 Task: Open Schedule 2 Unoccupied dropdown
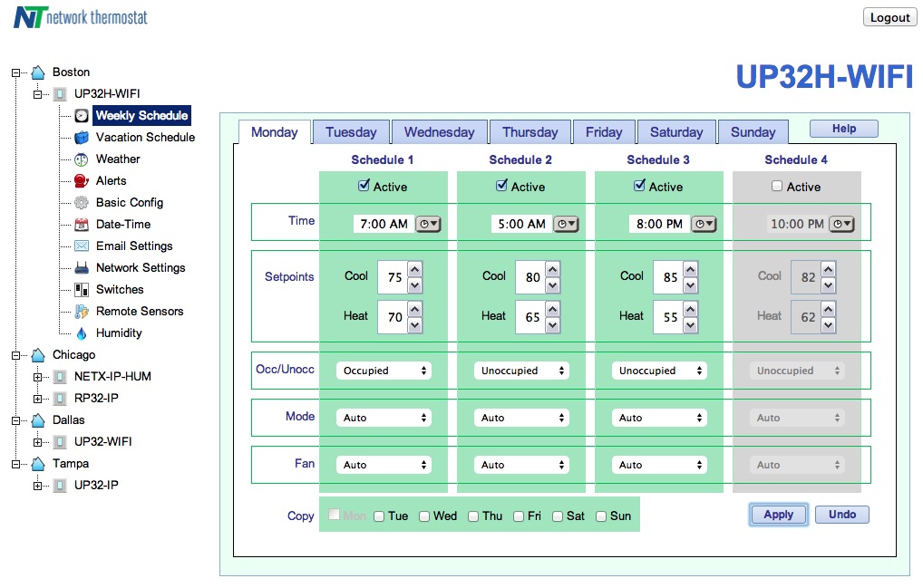(521, 371)
